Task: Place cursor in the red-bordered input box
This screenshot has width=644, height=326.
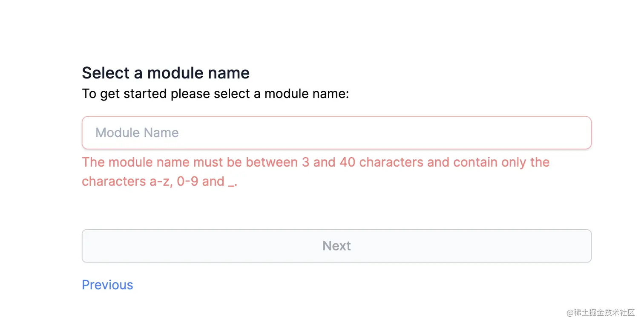Action: 336,133
